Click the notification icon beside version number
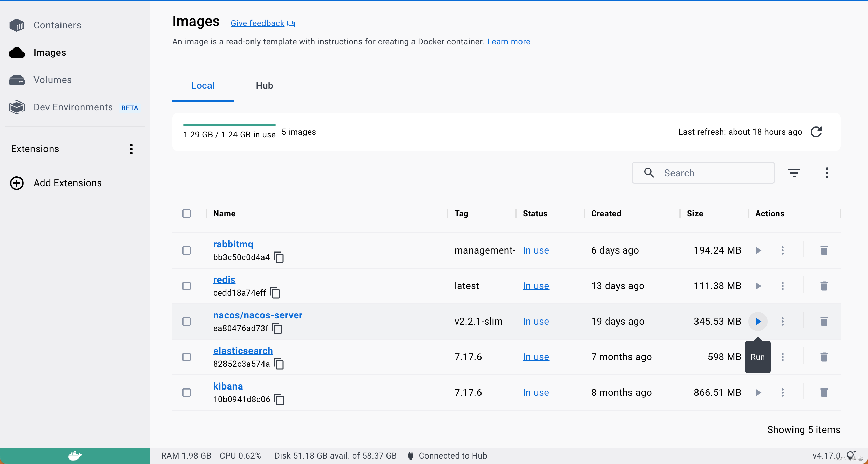The height and width of the screenshot is (464, 868). (x=852, y=455)
